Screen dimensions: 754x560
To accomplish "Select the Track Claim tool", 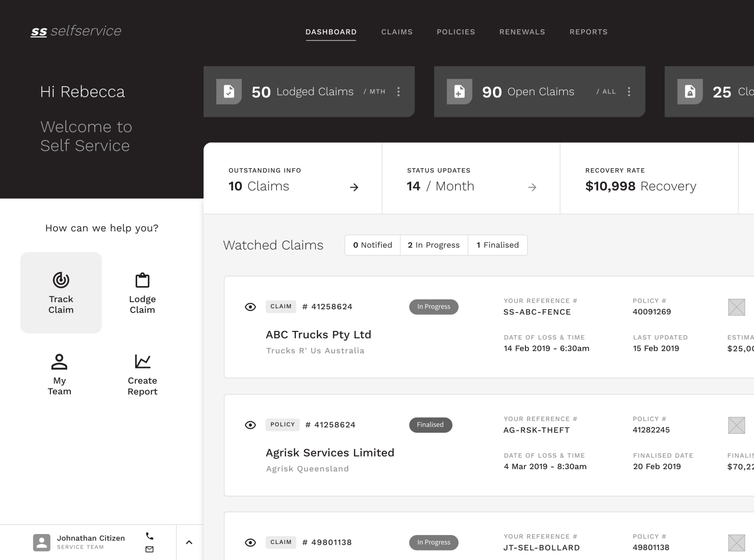I will pos(60,292).
